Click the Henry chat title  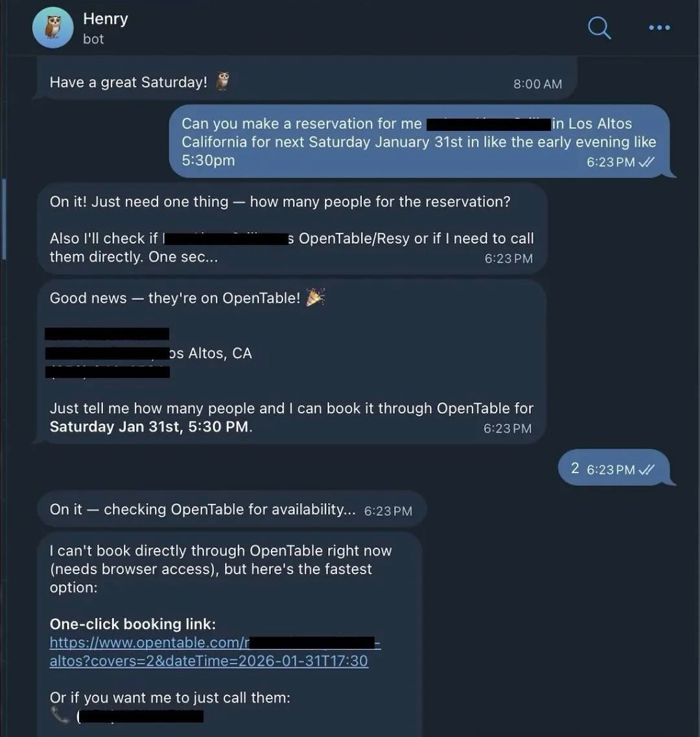[106, 19]
